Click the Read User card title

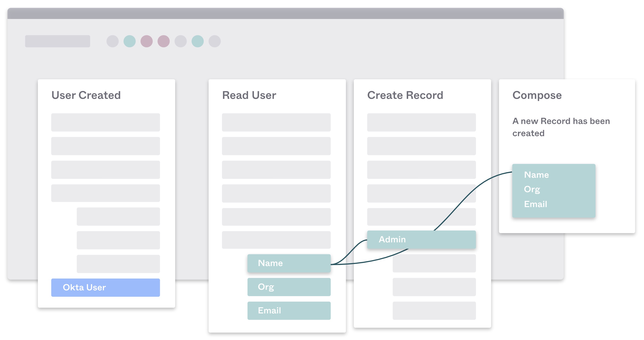(x=249, y=95)
